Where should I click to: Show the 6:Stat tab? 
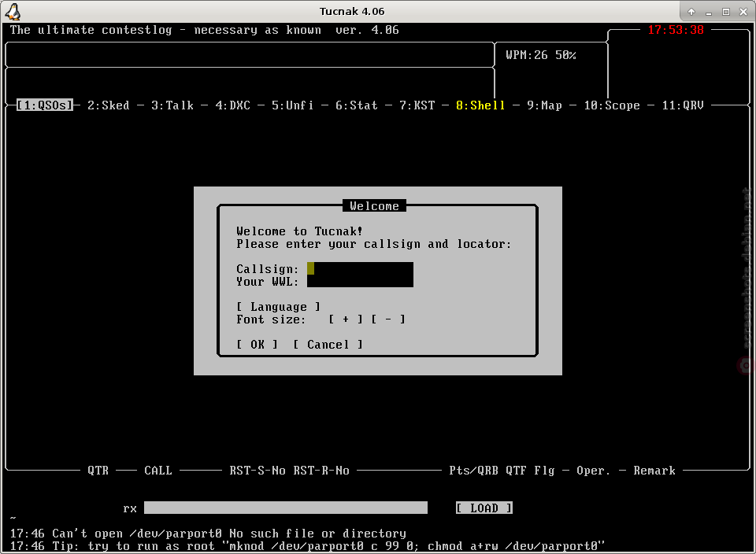click(356, 105)
